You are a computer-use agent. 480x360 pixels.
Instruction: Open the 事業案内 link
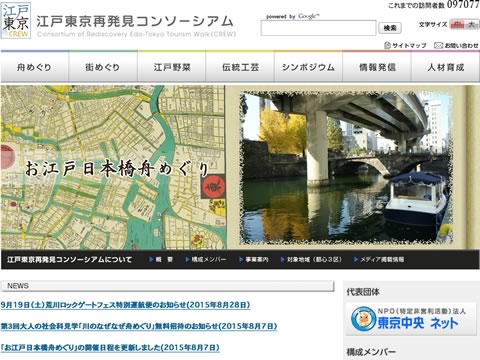254,259
